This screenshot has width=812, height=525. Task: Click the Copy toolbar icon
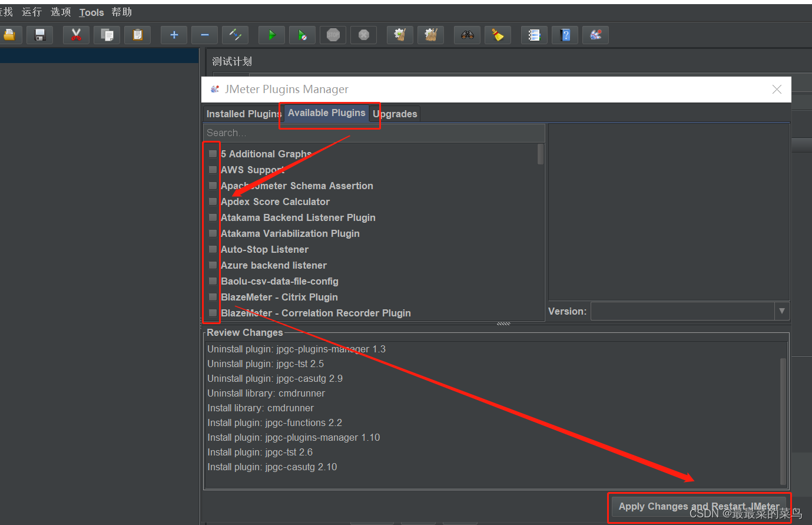(107, 35)
